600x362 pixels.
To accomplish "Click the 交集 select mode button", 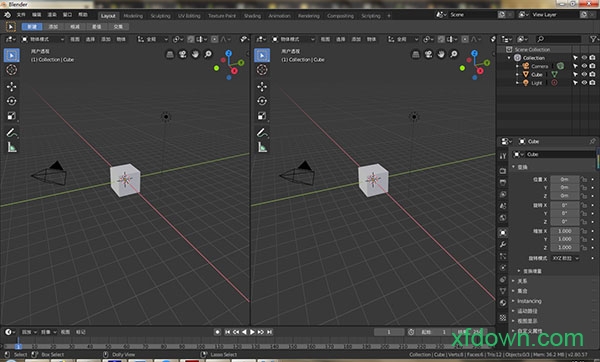I will pyautogui.click(x=118, y=27).
